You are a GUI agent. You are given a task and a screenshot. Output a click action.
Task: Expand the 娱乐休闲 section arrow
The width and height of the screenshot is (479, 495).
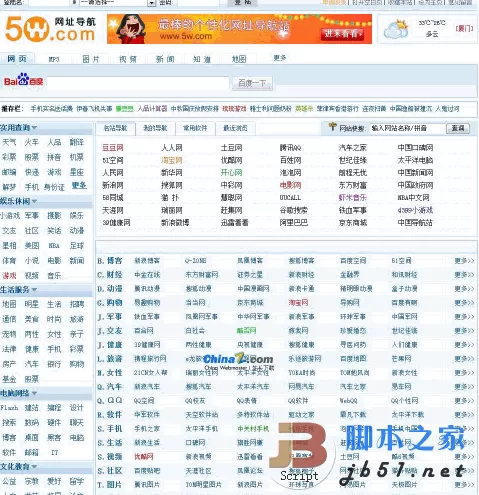pyautogui.click(x=34, y=201)
